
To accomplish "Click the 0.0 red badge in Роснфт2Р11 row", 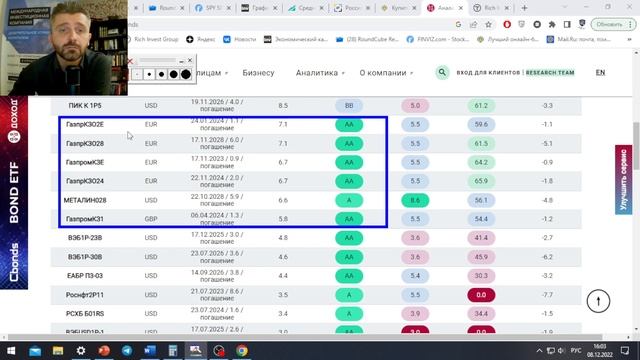I will coord(481,295).
